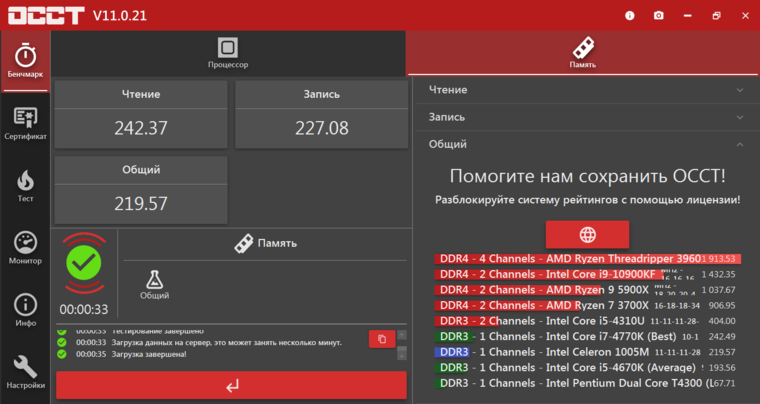Open the Настройки wrench section

pyautogui.click(x=25, y=372)
